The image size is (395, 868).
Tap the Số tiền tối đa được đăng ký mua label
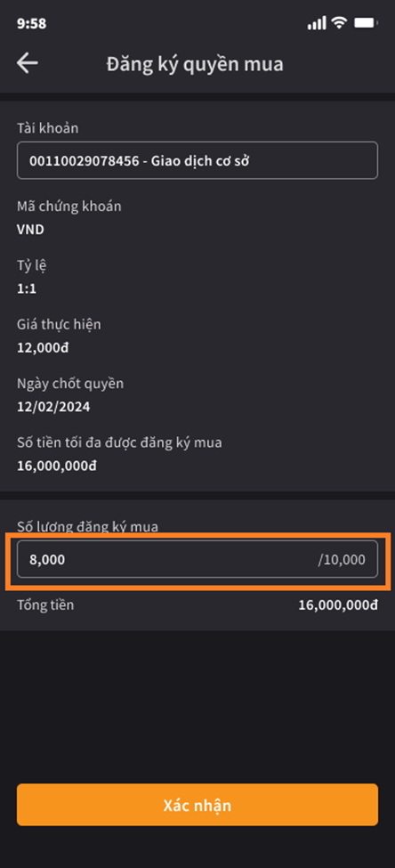pos(119,442)
